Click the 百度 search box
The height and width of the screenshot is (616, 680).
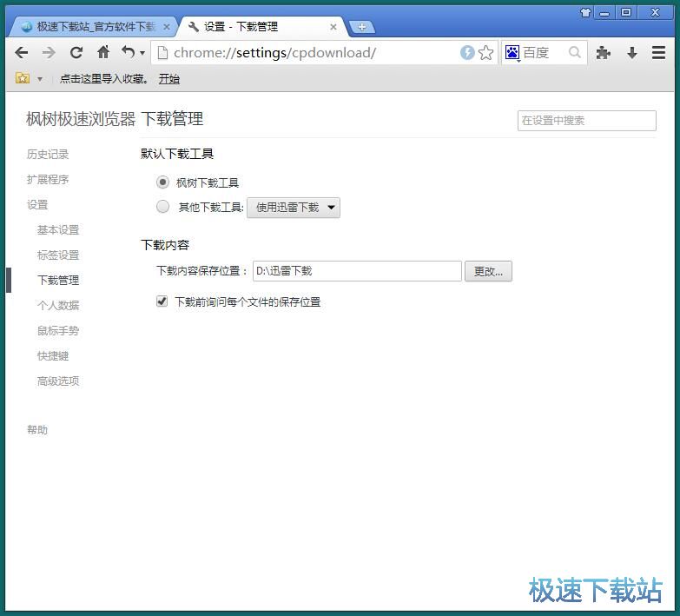[545, 53]
